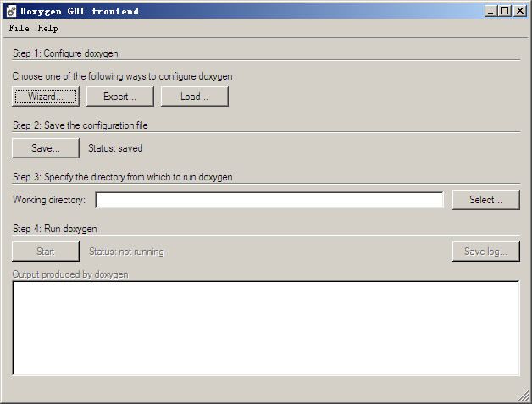Minimize the Doxygen GUI window

pos(490,11)
